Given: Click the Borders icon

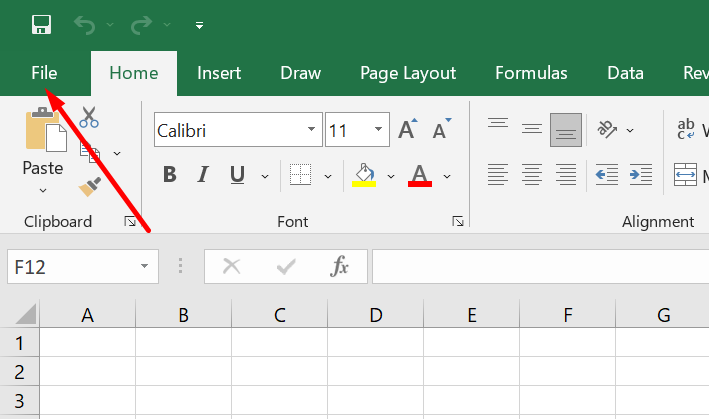Looking at the screenshot, I should 300,174.
